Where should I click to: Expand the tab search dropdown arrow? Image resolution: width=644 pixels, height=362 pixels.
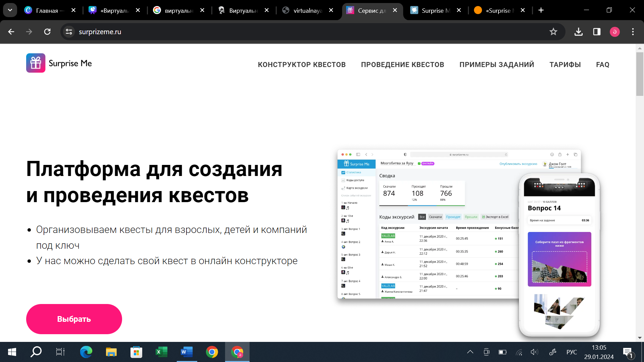(x=10, y=10)
